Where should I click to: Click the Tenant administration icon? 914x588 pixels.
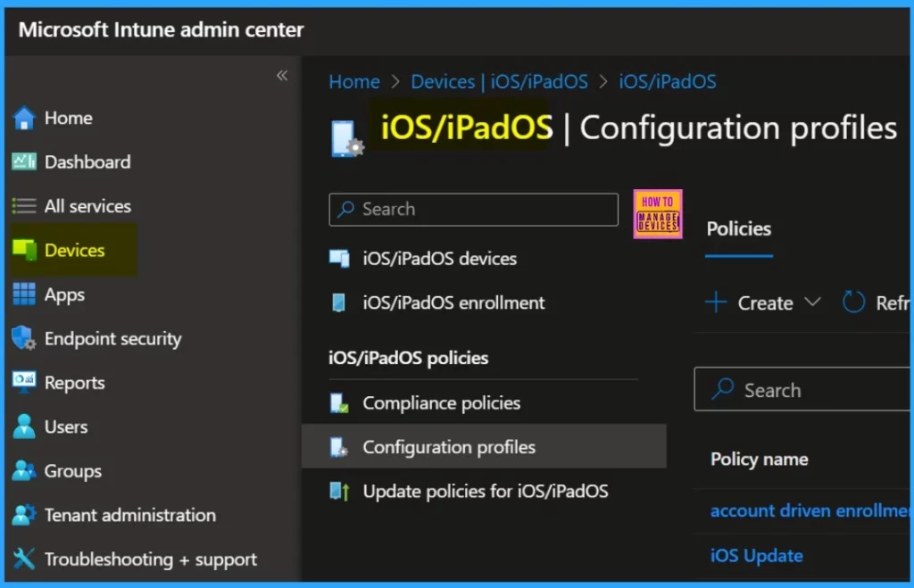pos(24,515)
